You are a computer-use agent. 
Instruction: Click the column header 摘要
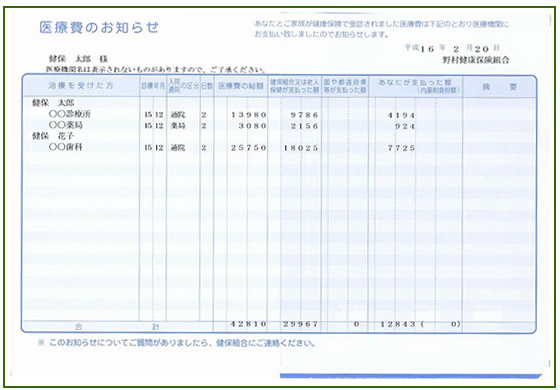tap(499, 87)
